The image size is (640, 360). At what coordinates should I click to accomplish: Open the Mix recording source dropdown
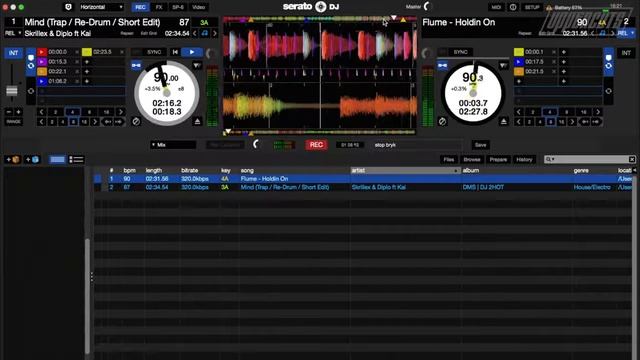[173, 144]
